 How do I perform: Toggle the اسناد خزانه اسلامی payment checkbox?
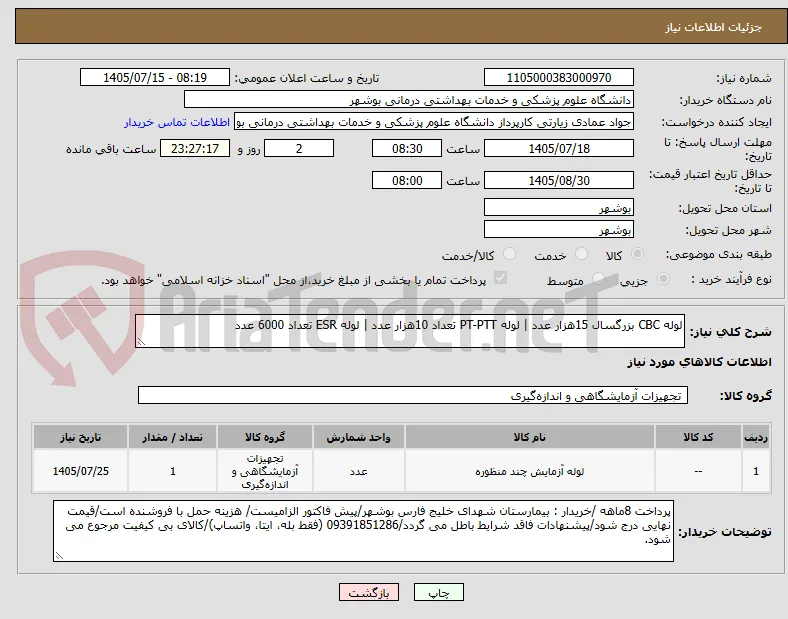point(501,278)
